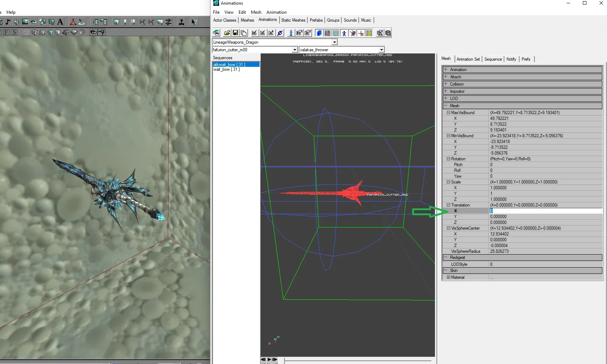
Task: Switch to the Animation Set tab
Action: tap(468, 59)
